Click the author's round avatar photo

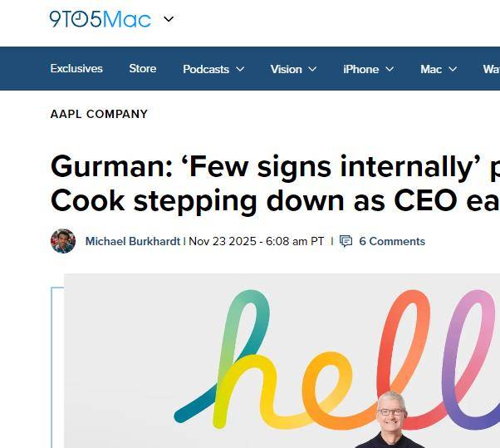point(63,241)
